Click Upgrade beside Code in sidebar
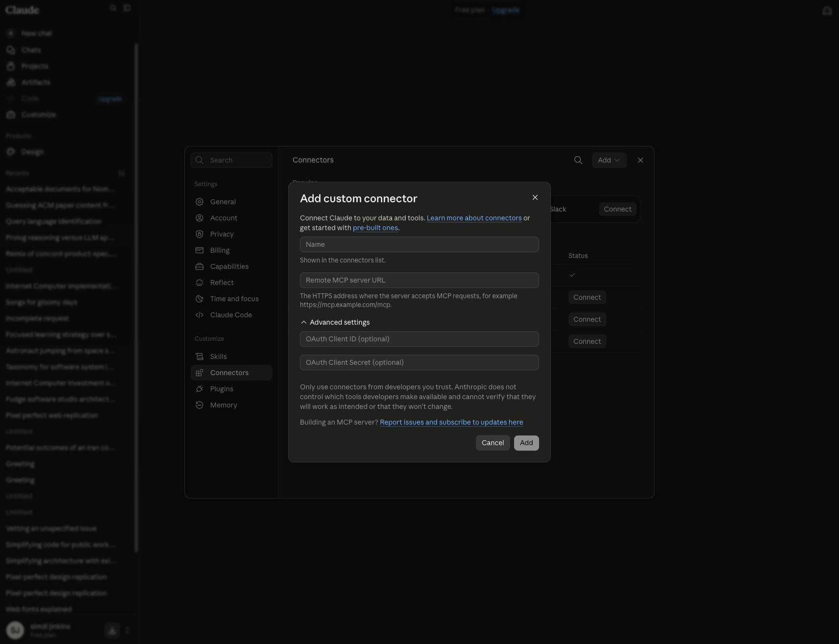Image resolution: width=839 pixels, height=644 pixels. coord(110,99)
